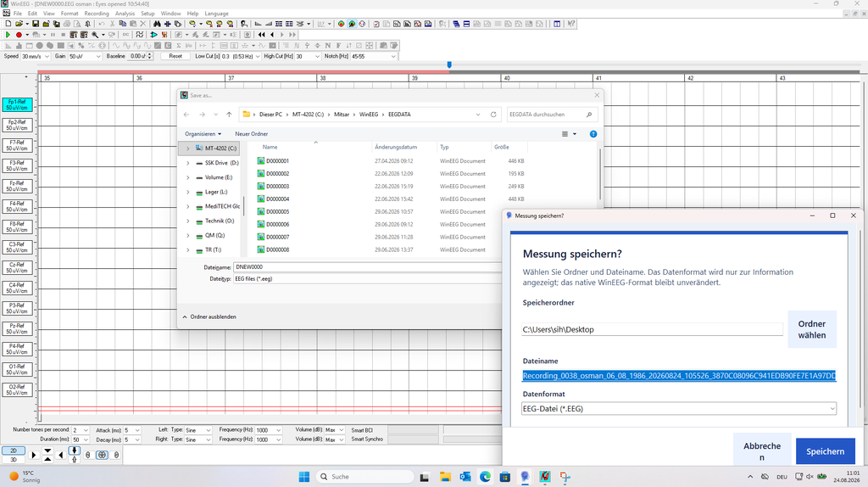
Task: Expand the SSK Drive (D:) tree node
Action: [187, 163]
